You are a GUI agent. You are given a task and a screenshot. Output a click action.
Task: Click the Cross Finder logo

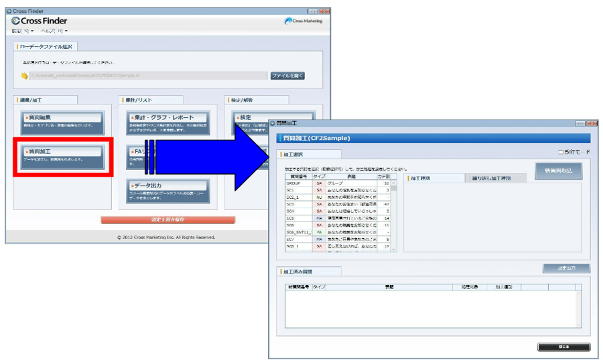40,21
